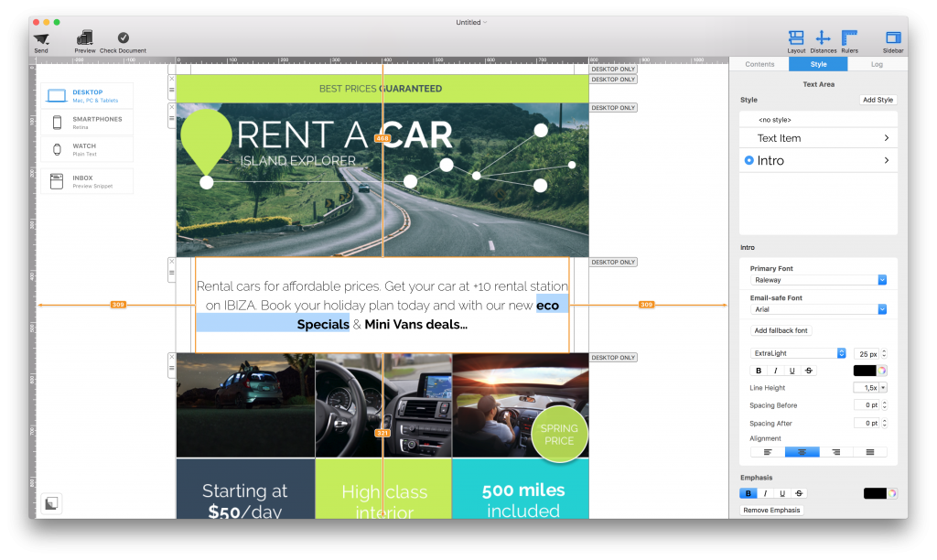The image size is (937, 560).
Task: Toggle Italic in Intro font section
Action: pyautogui.click(x=775, y=371)
